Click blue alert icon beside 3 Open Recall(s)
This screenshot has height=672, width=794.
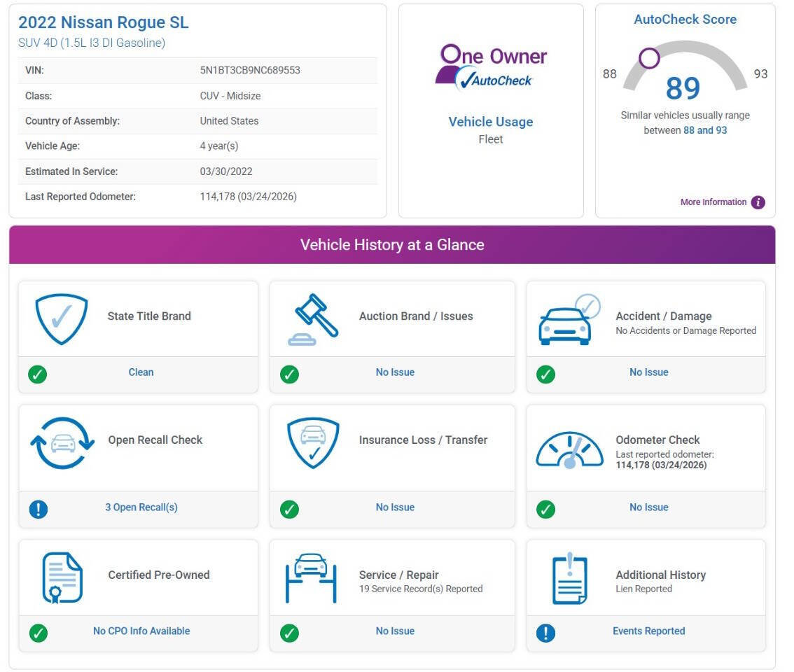39,510
